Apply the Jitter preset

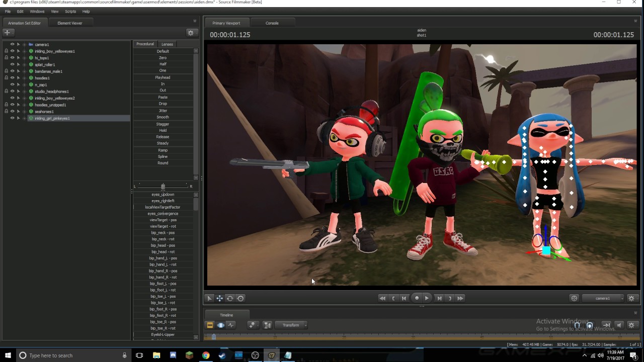click(x=163, y=111)
